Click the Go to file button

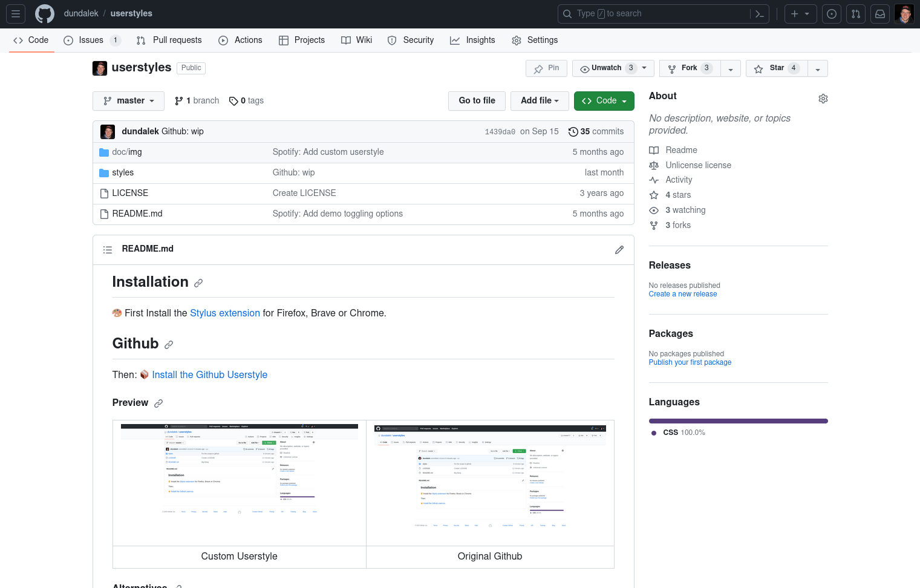(x=477, y=101)
